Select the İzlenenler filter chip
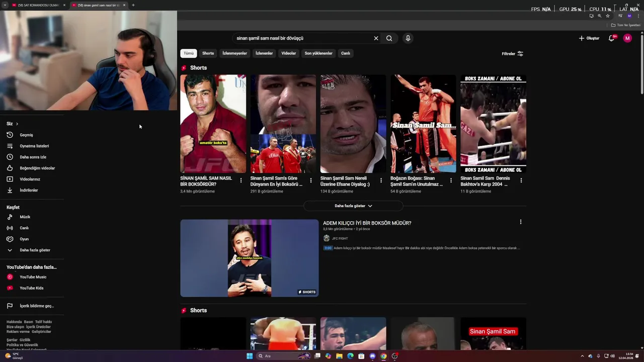 tap(264, 53)
